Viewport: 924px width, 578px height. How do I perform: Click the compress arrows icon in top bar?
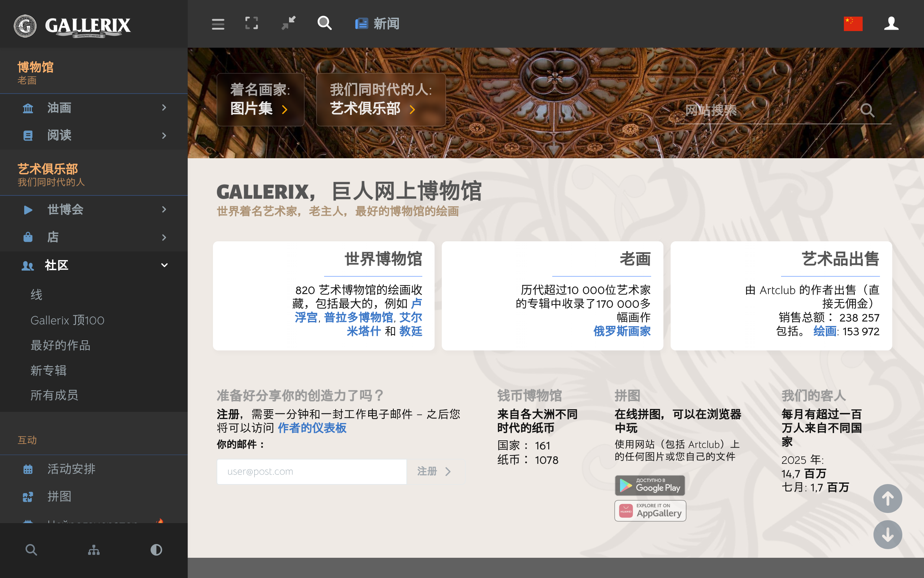point(288,23)
